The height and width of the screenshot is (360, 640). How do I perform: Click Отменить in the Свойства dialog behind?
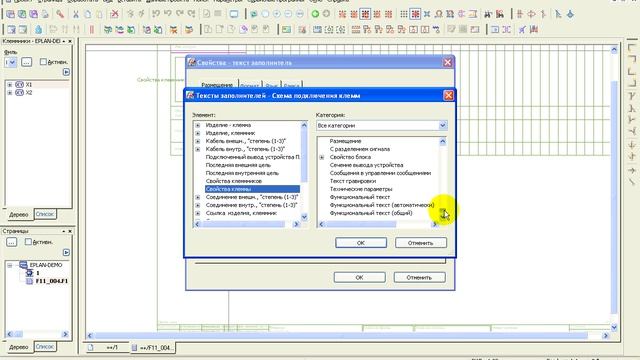[x=419, y=277]
